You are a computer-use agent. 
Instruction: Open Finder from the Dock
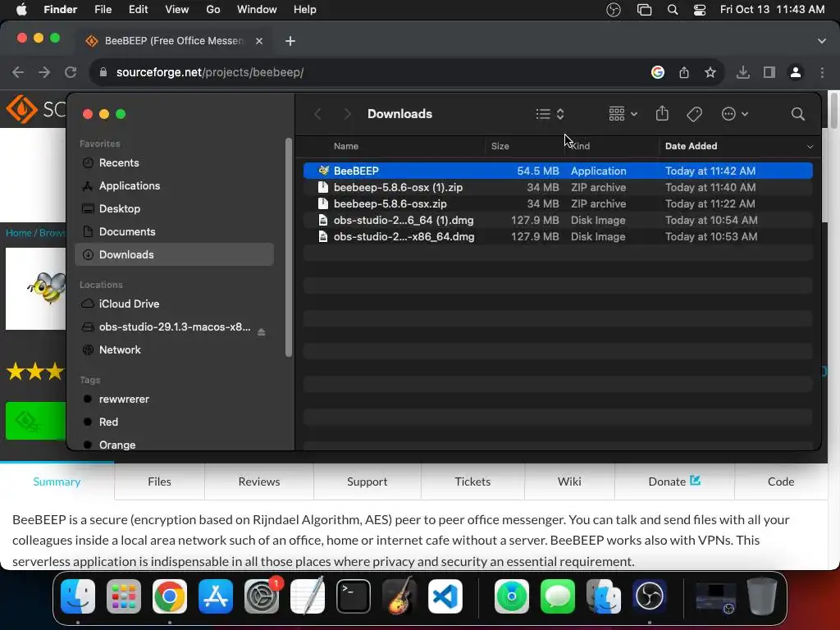(78, 596)
